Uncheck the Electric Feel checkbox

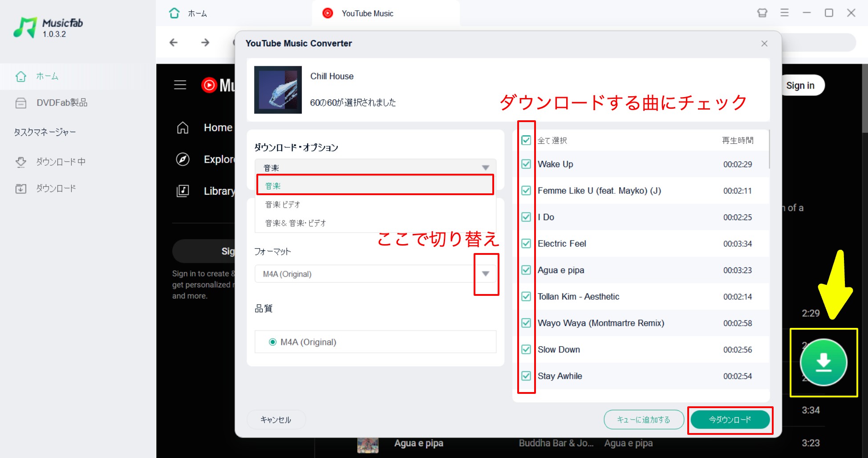(x=526, y=244)
